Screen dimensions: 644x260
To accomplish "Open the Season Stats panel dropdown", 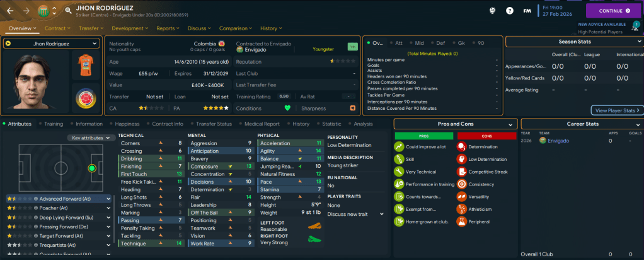I will 635,42.
